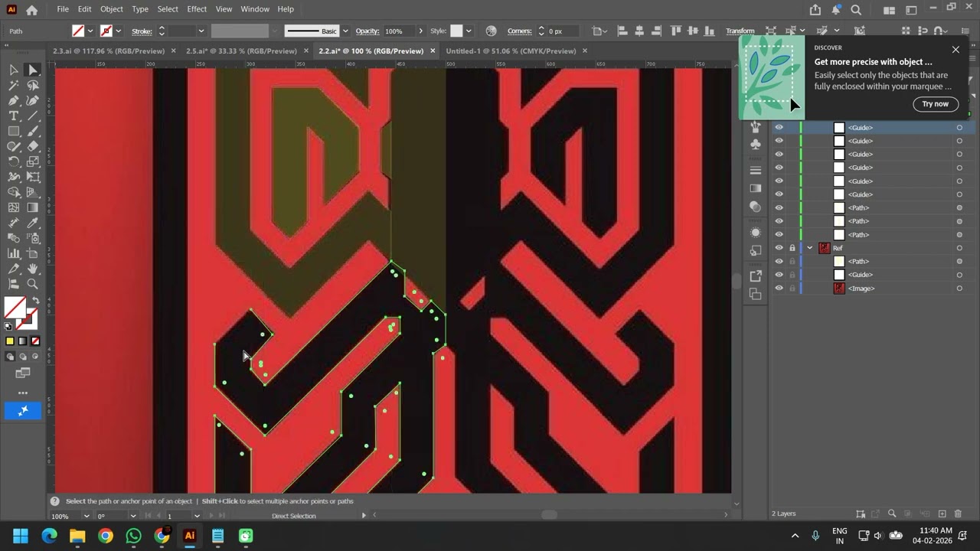Hide the first Path item in layers
Image resolution: width=980 pixels, height=551 pixels.
tap(779, 208)
